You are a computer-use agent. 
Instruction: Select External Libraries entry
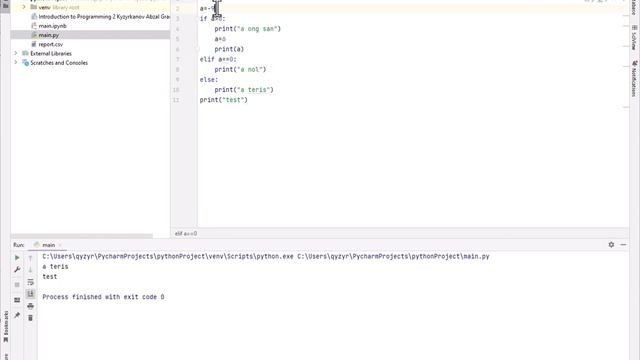click(51, 53)
